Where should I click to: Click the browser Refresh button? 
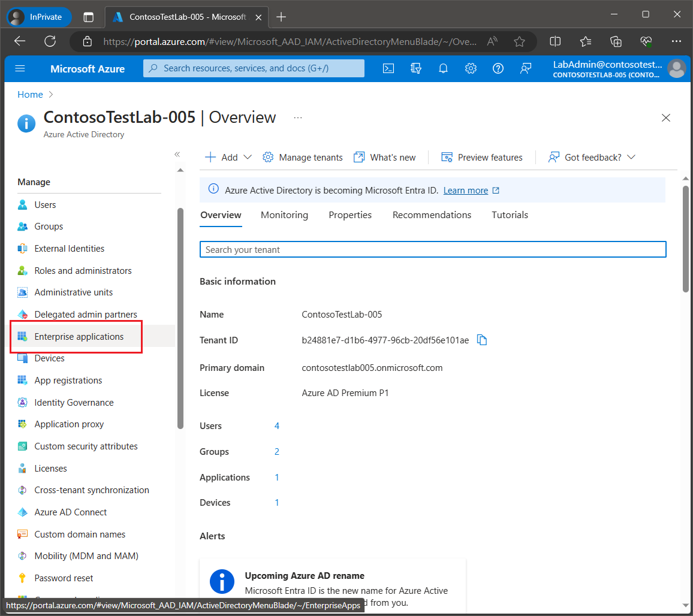pyautogui.click(x=50, y=41)
